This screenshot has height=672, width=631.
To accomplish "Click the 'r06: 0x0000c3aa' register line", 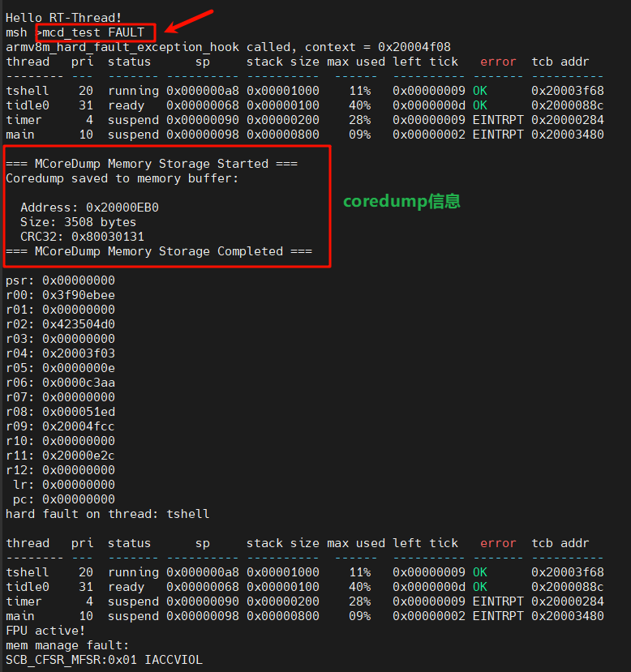I will point(61,383).
